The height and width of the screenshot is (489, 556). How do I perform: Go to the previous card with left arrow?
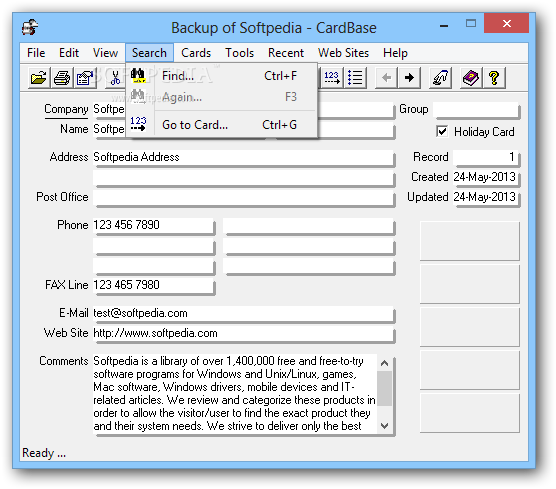(386, 77)
